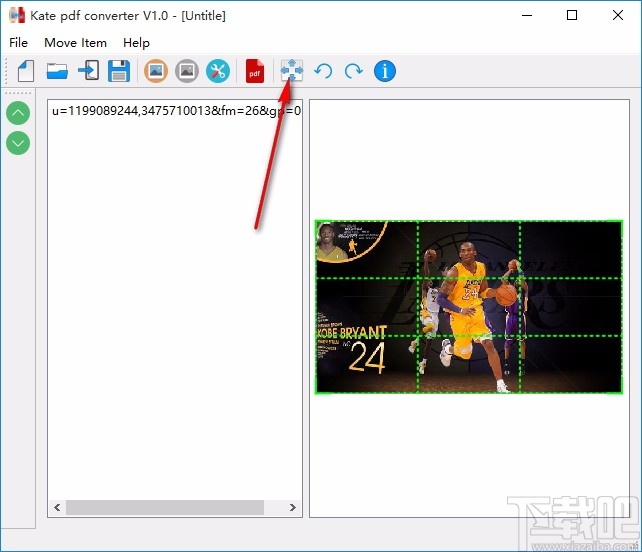Viewport: 642px width, 552px height.
Task: Click the Kobe Bryant preview image
Action: pos(469,307)
